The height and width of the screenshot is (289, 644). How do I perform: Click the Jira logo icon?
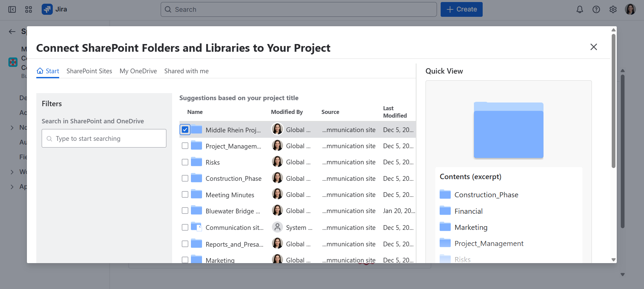[x=47, y=9]
